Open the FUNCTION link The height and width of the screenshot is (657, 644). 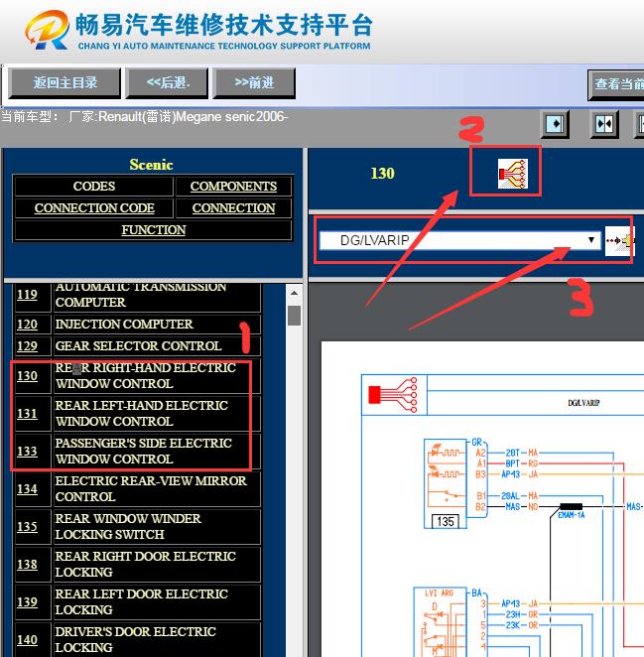click(x=154, y=229)
